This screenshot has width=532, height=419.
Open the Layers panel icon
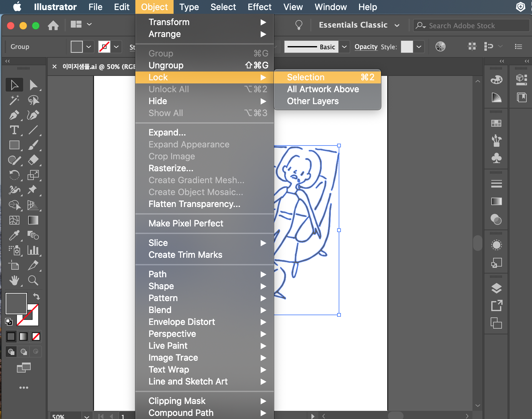(x=496, y=288)
